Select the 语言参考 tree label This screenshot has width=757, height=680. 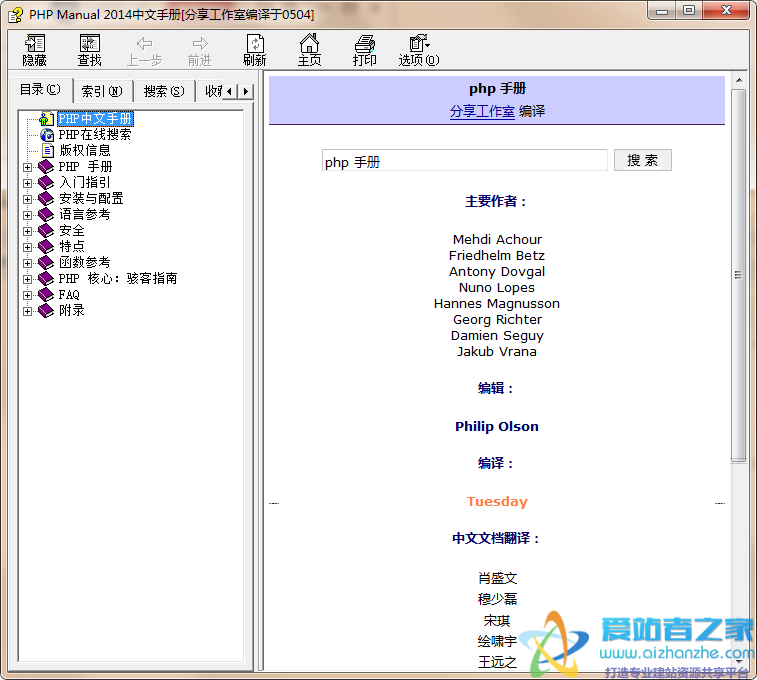pyautogui.click(x=85, y=214)
